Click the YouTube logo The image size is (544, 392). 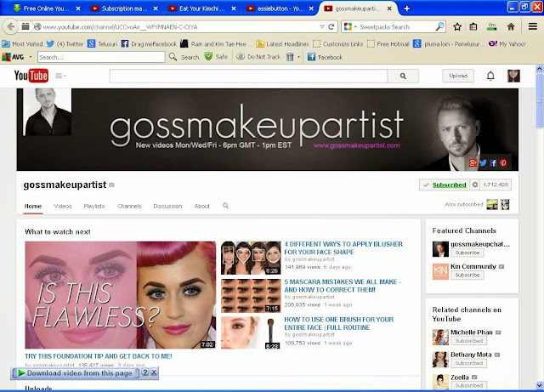pos(31,76)
